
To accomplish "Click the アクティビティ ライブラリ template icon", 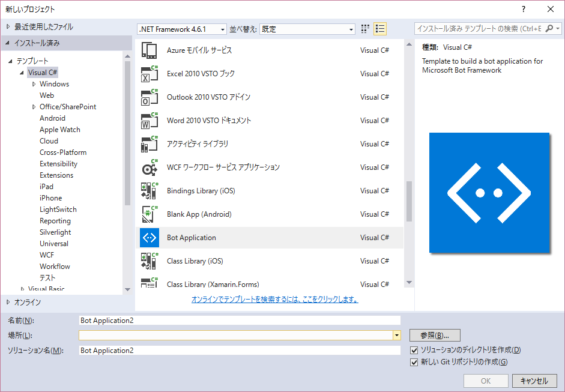I will point(149,144).
